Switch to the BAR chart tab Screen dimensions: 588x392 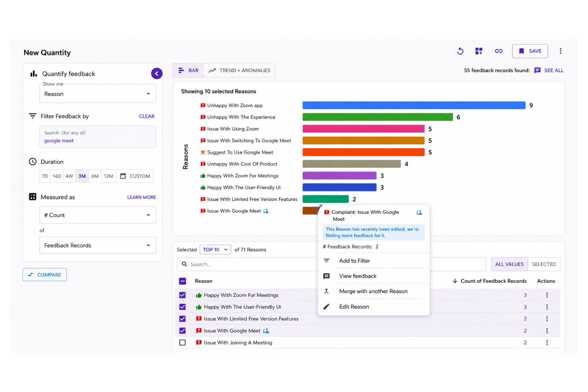pos(188,70)
